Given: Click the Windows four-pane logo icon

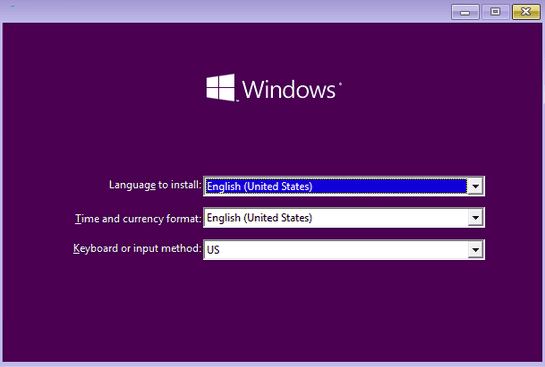Looking at the screenshot, I should tap(221, 88).
